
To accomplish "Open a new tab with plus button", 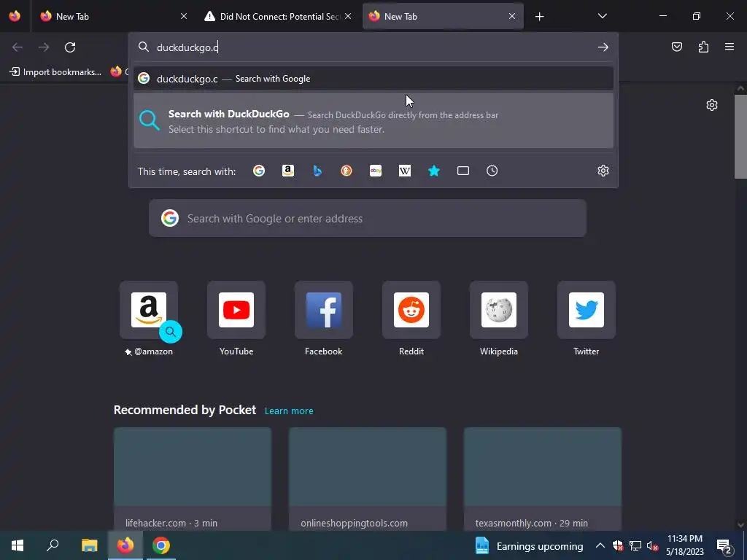I will pyautogui.click(x=539, y=17).
